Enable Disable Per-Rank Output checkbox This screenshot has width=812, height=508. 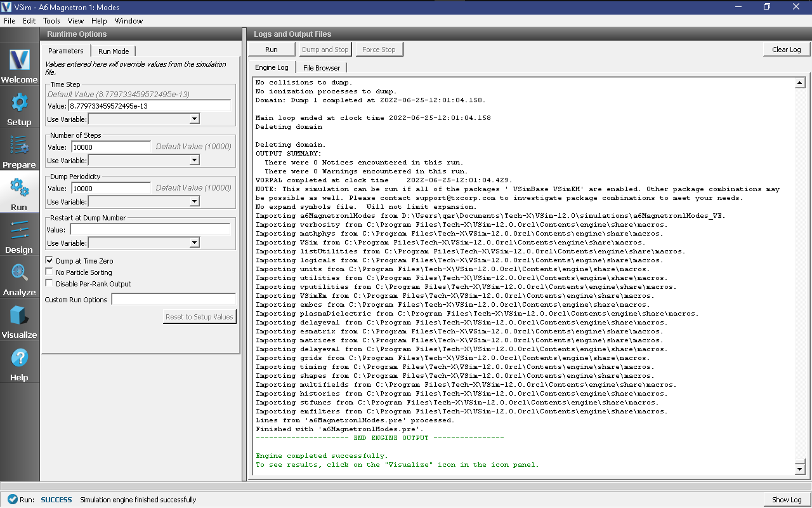tap(49, 284)
